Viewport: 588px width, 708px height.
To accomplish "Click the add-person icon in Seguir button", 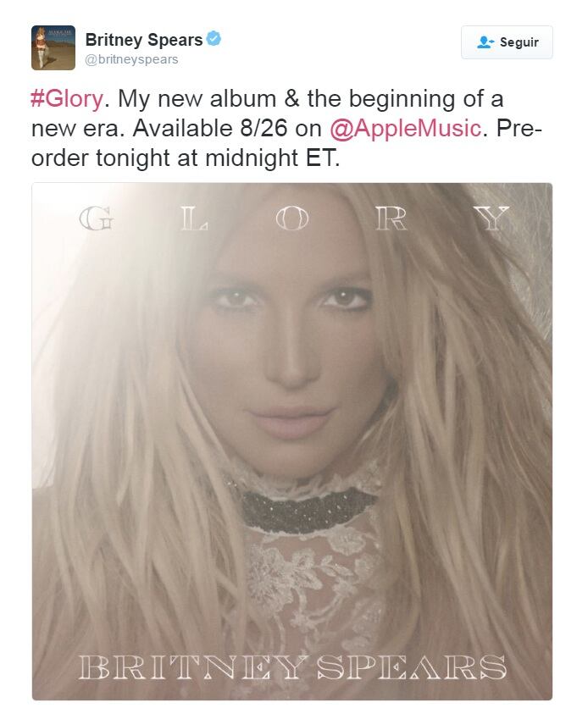I will [485, 42].
